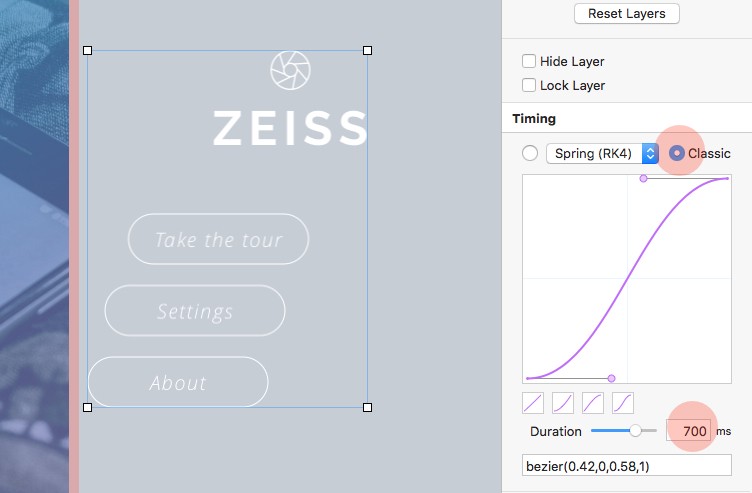Screen dimensions: 752x493
Task: Enable the Hide Layer checkbox
Action: coord(529,61)
